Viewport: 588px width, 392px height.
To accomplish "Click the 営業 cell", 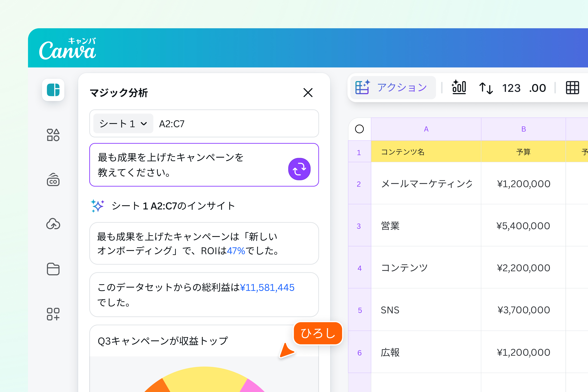I will click(426, 225).
